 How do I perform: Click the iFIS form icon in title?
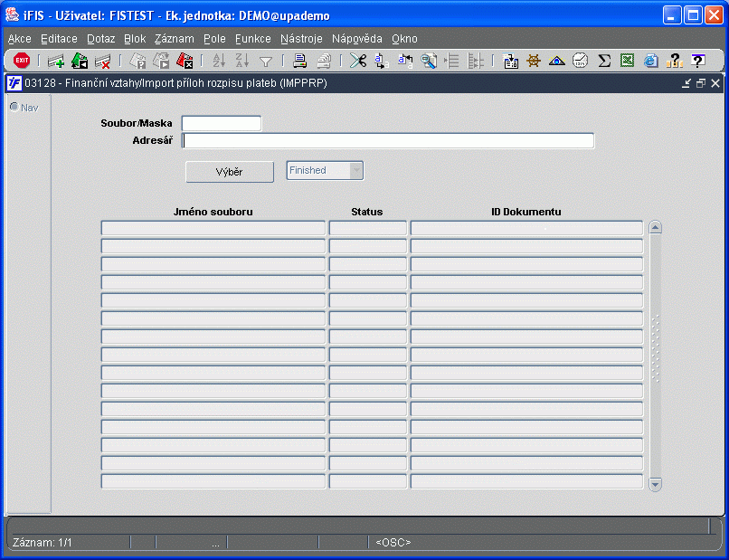[x=14, y=83]
